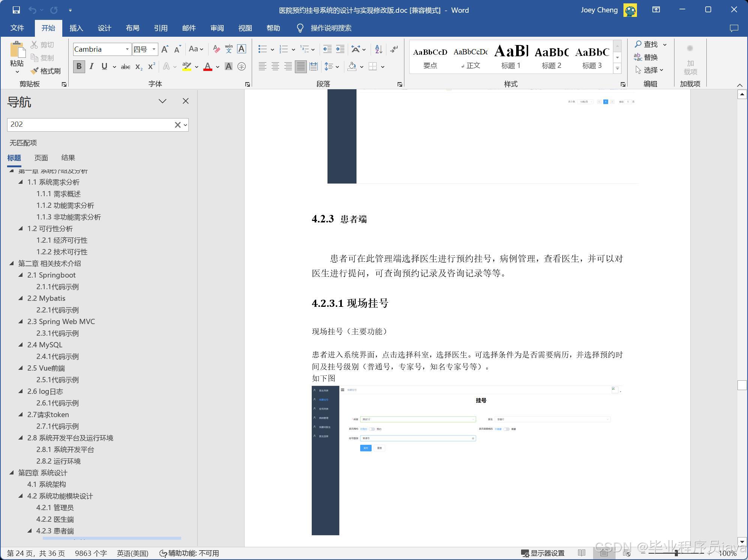Viewport: 748px width, 560px height.
Task: Collapse the 1.2 可行性分析 heading
Action: [x=21, y=228]
